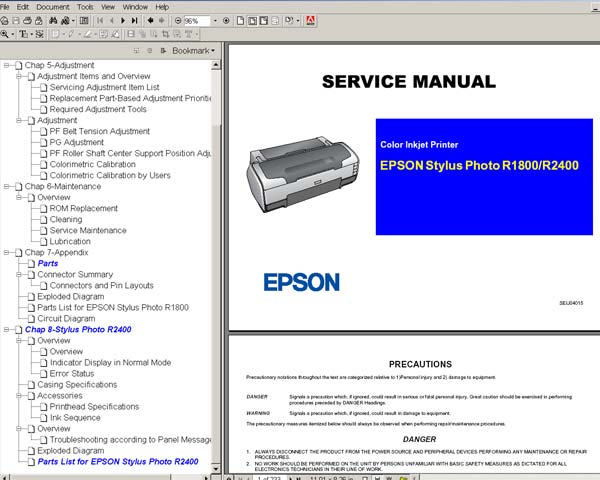This screenshot has width=600, height=480.
Task: Click the Rotate view icon
Action: (289, 21)
